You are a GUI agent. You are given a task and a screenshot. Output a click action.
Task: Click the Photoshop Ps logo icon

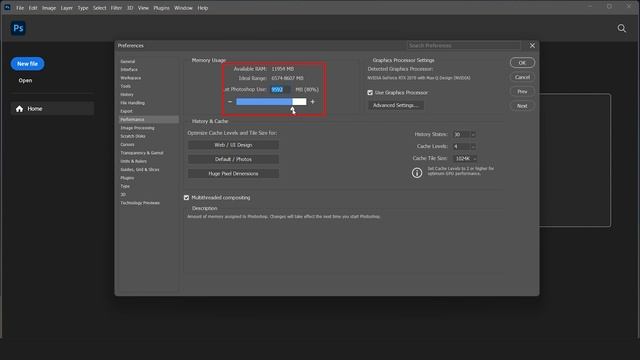tap(18, 28)
